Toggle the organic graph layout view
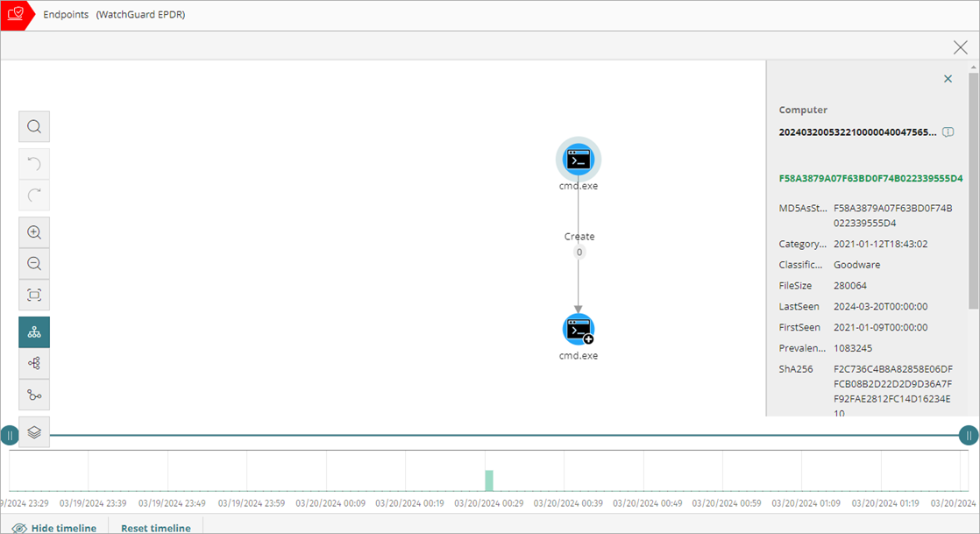The image size is (980, 534). [x=33, y=395]
